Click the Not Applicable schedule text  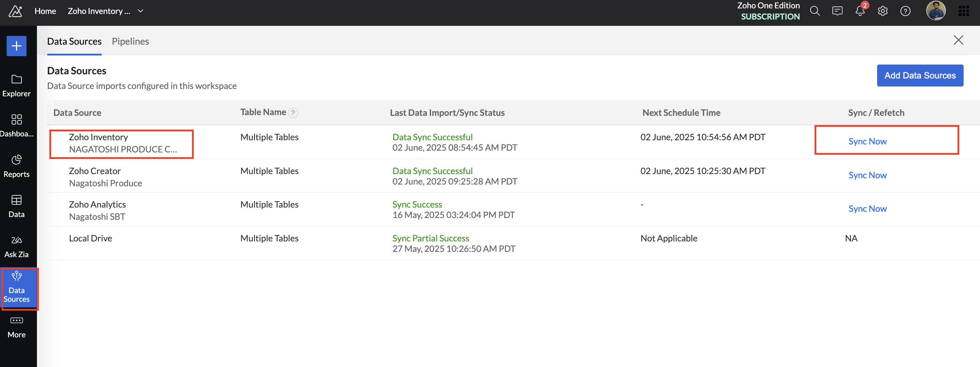[x=669, y=238]
